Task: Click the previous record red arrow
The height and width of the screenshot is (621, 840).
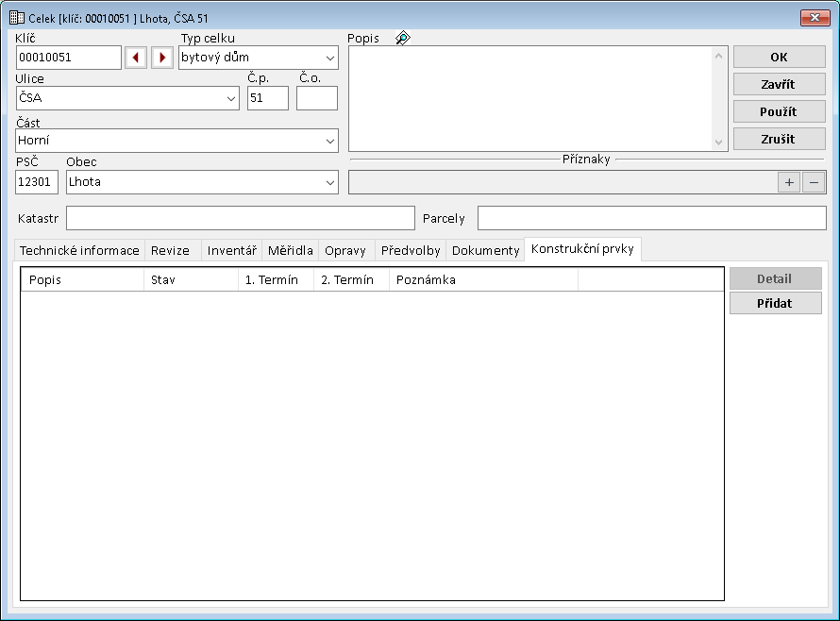Action: [136, 58]
